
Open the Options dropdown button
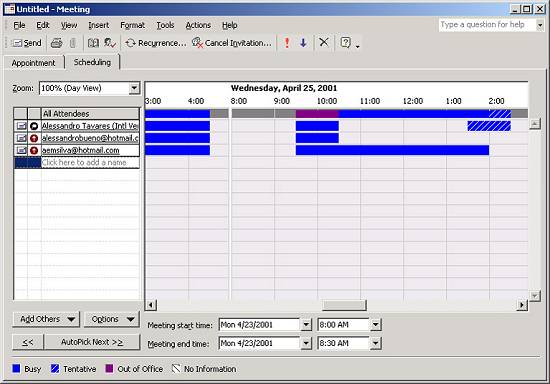(x=112, y=319)
